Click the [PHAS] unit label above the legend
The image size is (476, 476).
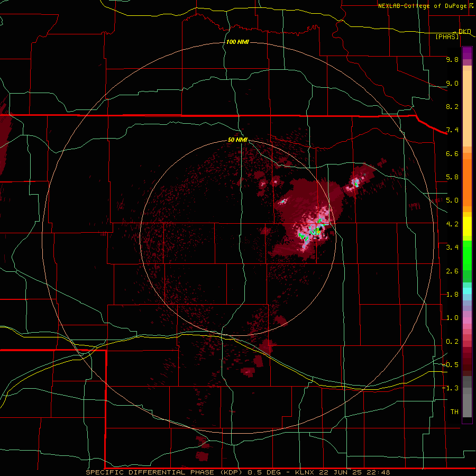(447, 37)
